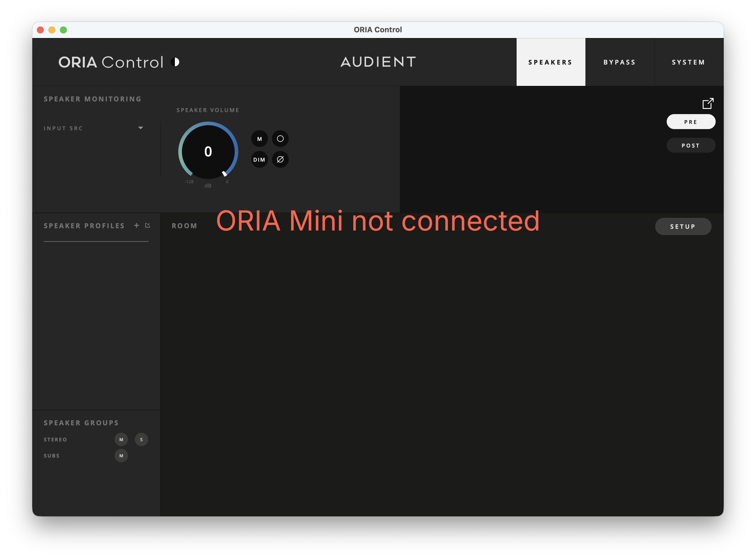Click the SPEAKER GROUPS heading
756x559 pixels.
point(81,423)
